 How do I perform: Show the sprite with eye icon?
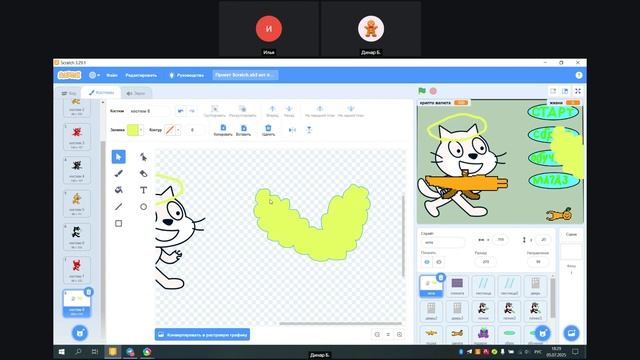427,262
